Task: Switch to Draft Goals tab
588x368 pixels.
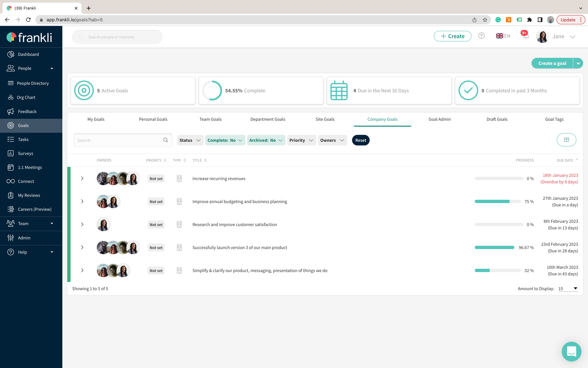Action: click(497, 119)
